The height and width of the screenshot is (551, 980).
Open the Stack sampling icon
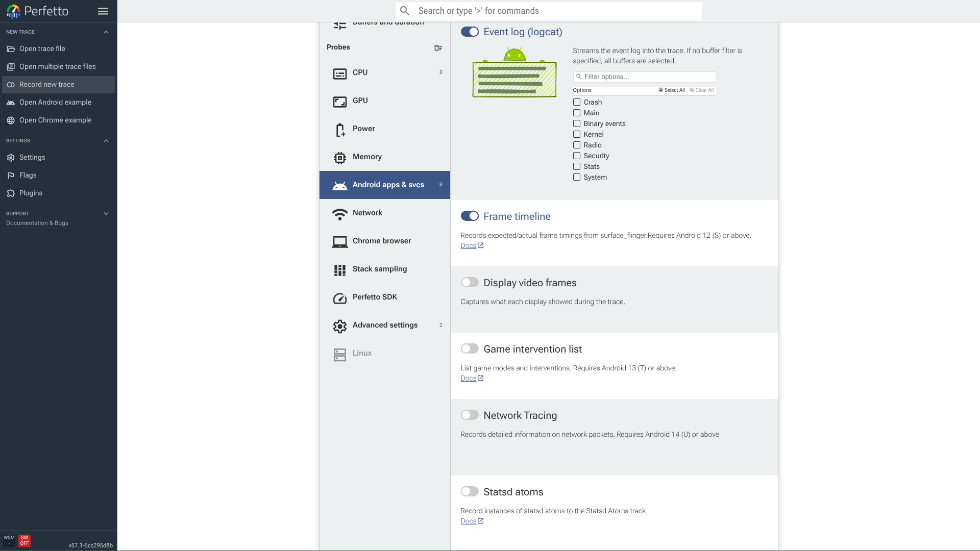click(x=340, y=270)
